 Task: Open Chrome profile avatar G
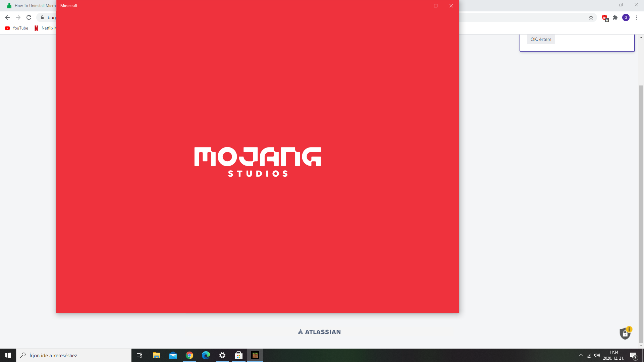point(626,17)
